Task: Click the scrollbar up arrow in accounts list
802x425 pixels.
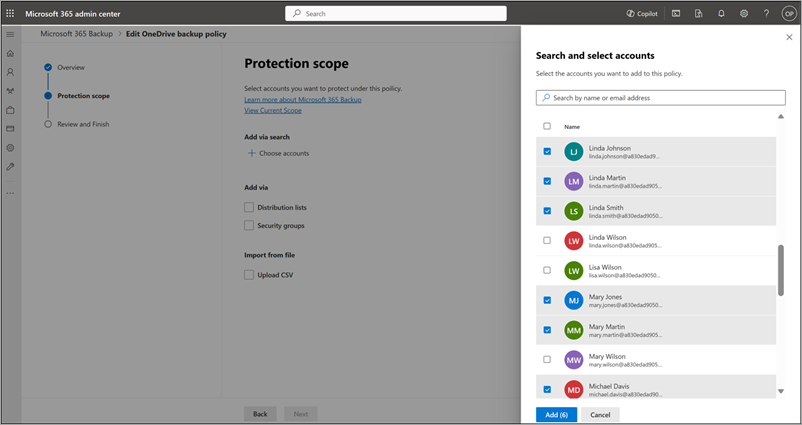Action: pyautogui.click(x=781, y=117)
